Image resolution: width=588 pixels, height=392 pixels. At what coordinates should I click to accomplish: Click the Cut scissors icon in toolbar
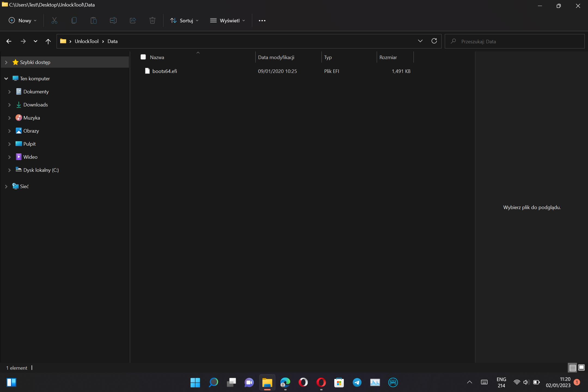(54, 20)
